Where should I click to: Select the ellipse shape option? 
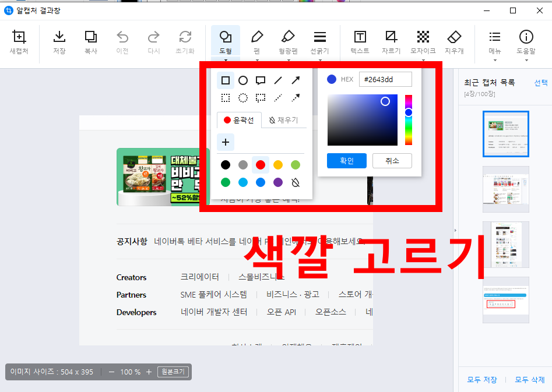tap(242, 80)
